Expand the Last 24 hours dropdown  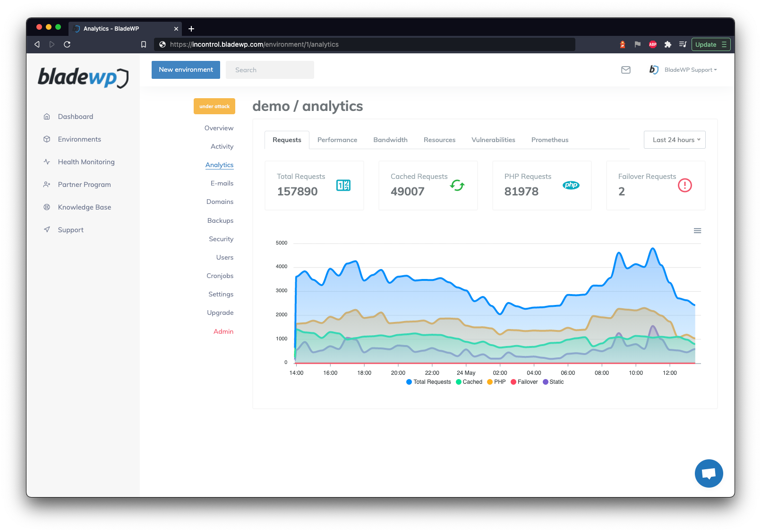coord(674,140)
